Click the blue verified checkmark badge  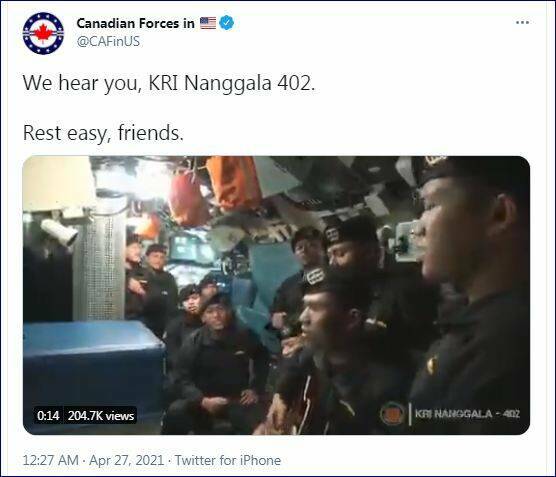(227, 23)
